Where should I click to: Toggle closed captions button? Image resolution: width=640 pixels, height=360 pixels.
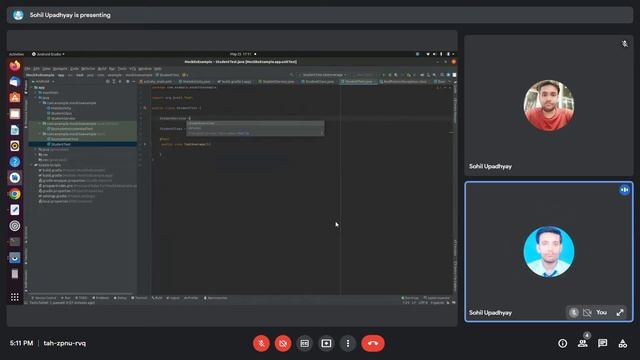[x=304, y=343]
